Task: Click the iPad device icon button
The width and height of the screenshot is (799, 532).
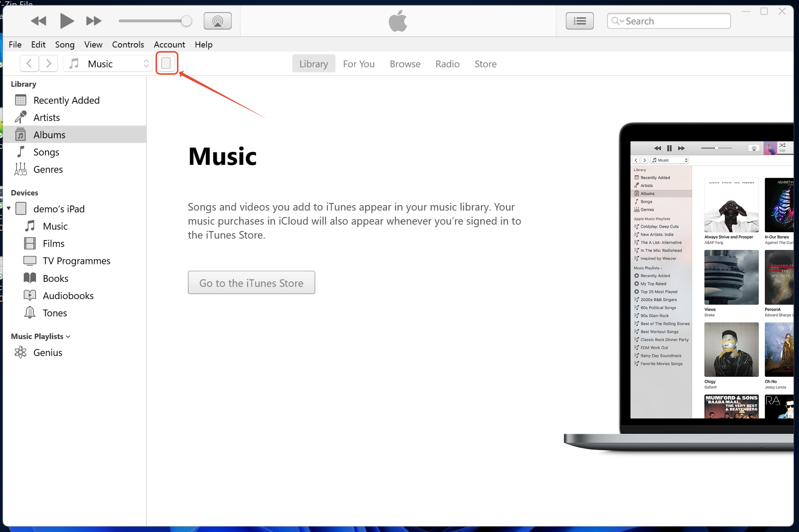Action: [x=166, y=63]
